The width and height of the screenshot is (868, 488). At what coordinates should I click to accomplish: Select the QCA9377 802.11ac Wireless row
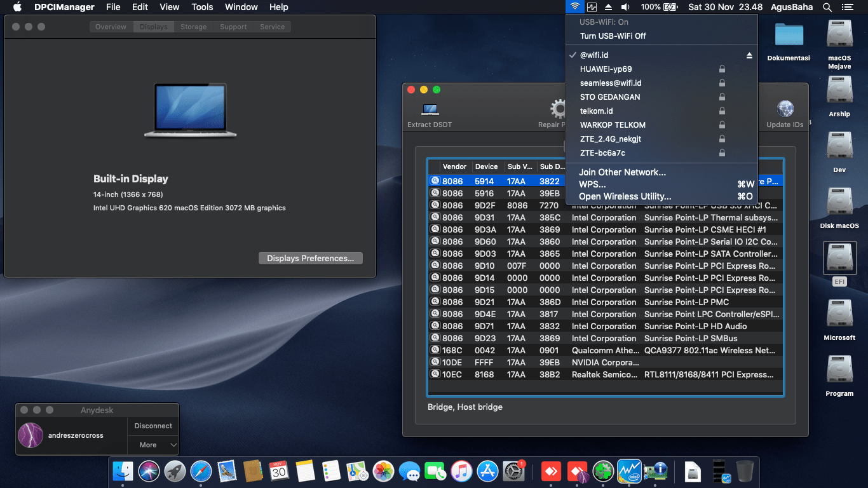(606, 350)
